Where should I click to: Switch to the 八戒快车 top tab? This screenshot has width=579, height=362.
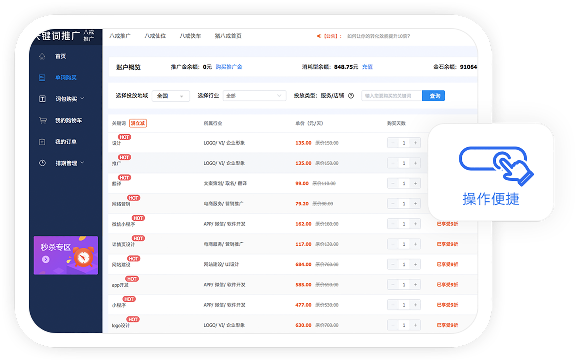tap(191, 36)
